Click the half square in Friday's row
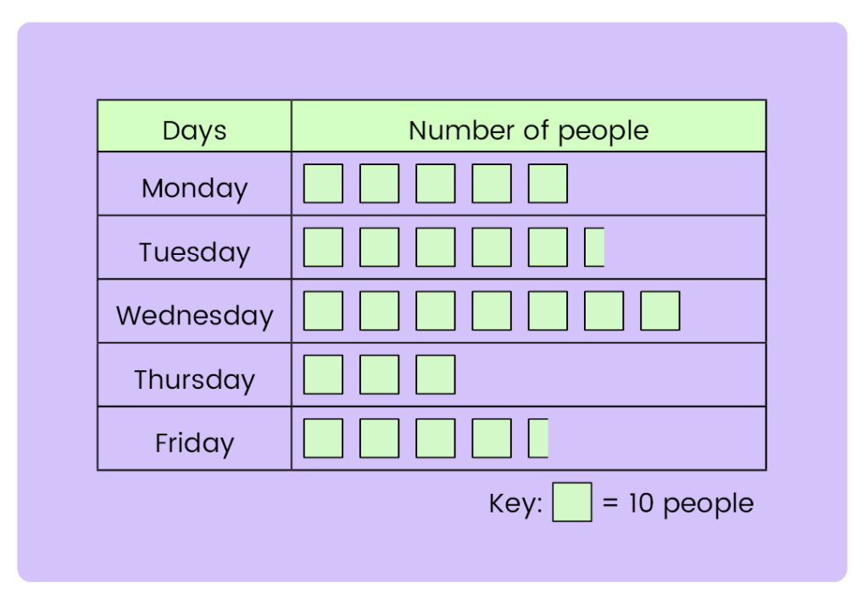Image resolution: width=868 pixels, height=598 pixels. 538,438
